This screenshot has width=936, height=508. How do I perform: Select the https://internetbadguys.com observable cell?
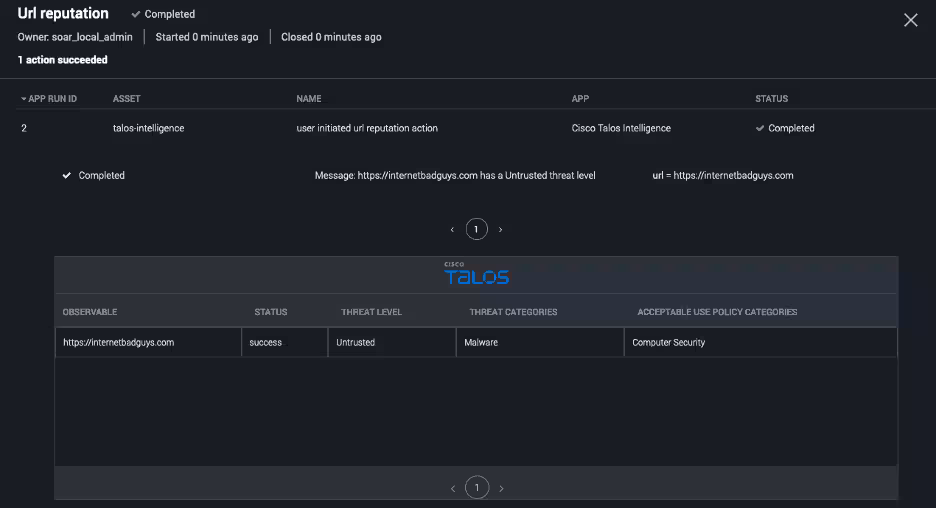point(118,342)
